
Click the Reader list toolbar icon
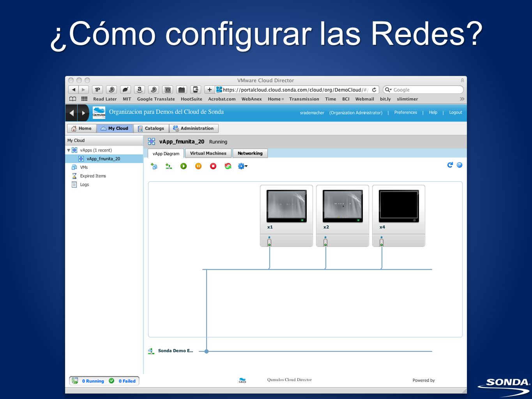(x=168, y=90)
